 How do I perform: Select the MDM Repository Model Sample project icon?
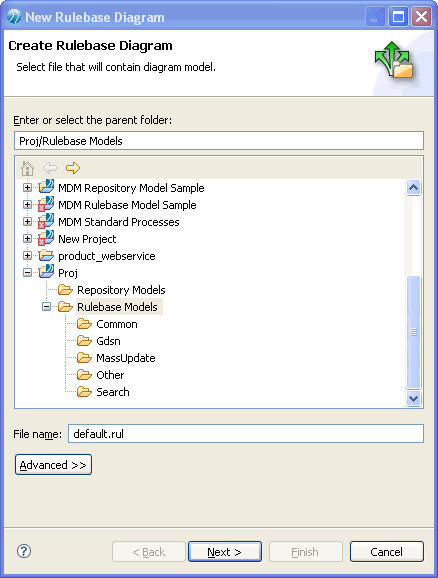46,187
